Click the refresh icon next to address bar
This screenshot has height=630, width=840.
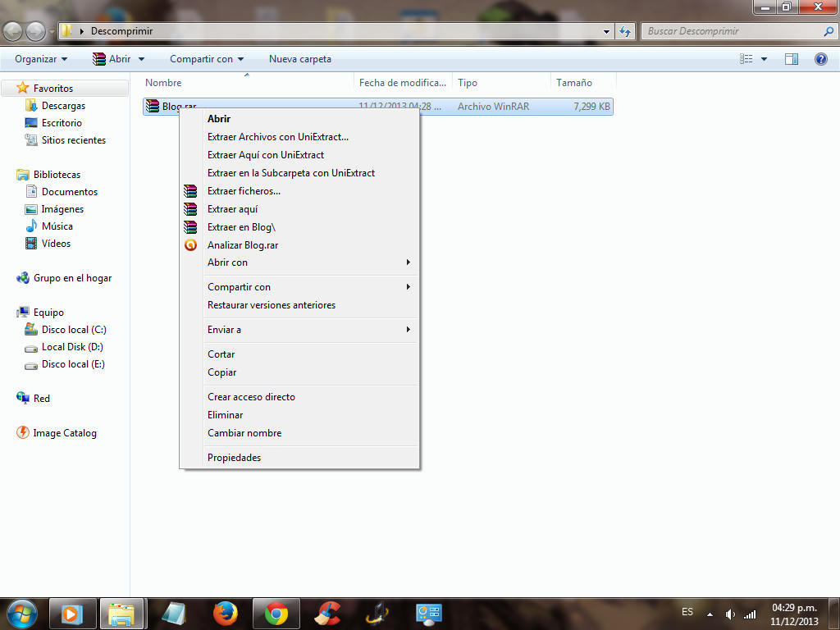pyautogui.click(x=626, y=31)
